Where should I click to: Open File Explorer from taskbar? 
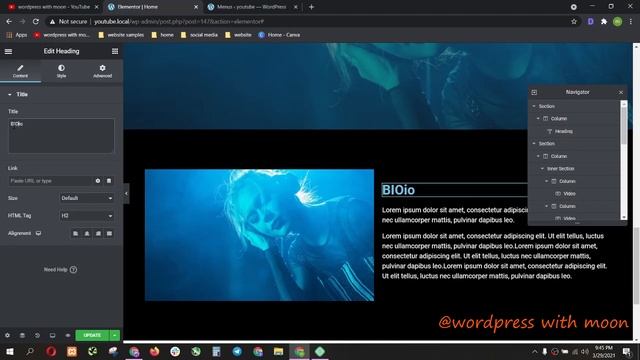pos(278,351)
